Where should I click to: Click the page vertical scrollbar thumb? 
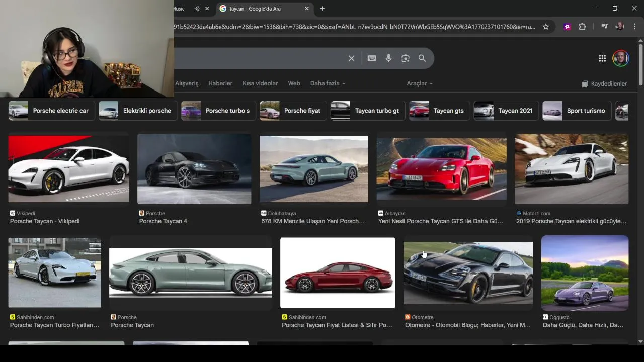point(640,64)
